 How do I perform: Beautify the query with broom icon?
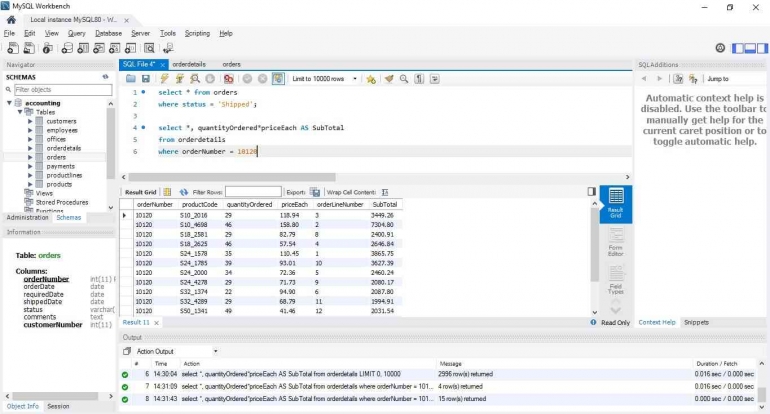[389, 79]
